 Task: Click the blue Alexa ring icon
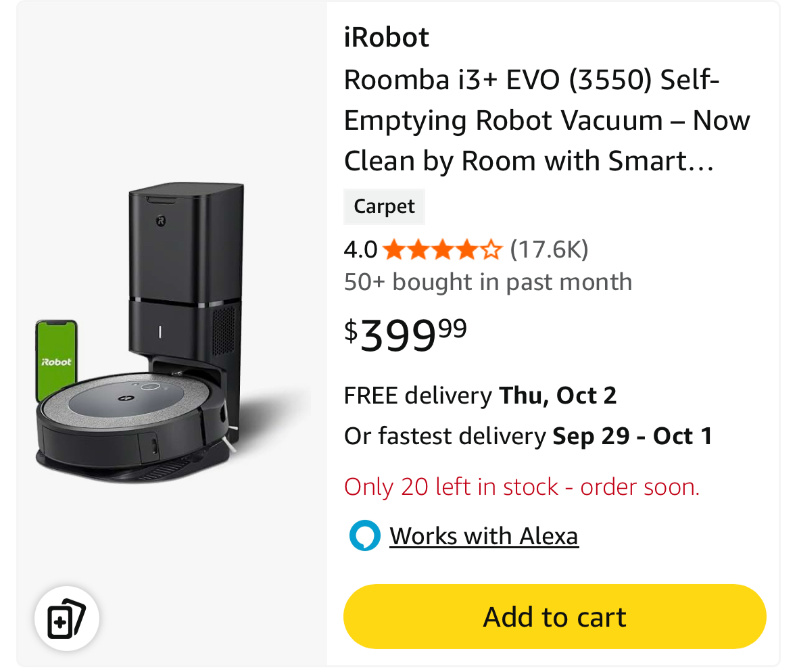[x=364, y=536]
